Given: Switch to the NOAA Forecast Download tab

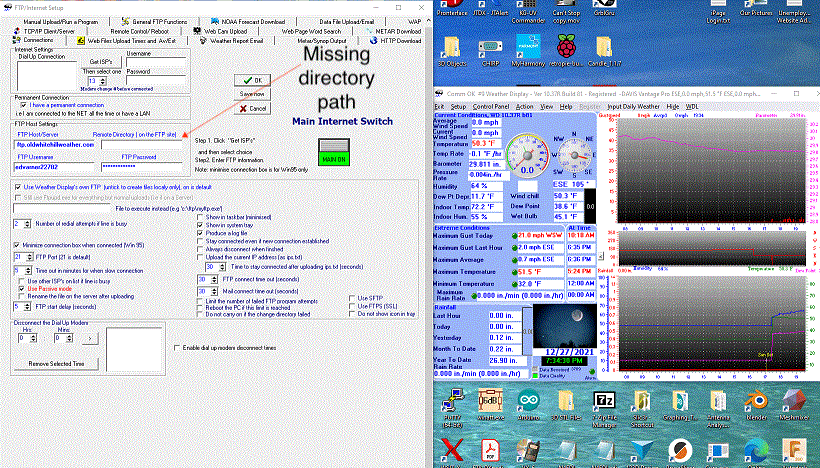Looking at the screenshot, I should point(249,21).
